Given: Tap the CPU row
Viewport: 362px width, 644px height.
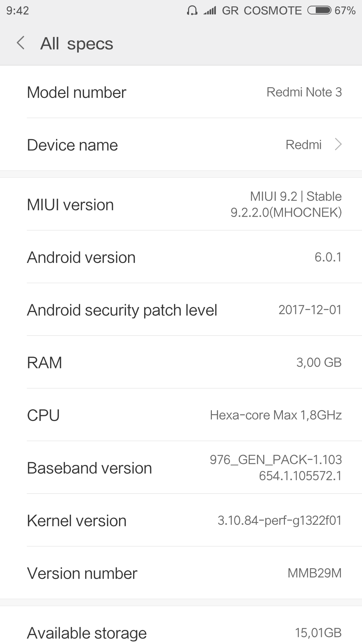Looking at the screenshot, I should click(x=181, y=415).
